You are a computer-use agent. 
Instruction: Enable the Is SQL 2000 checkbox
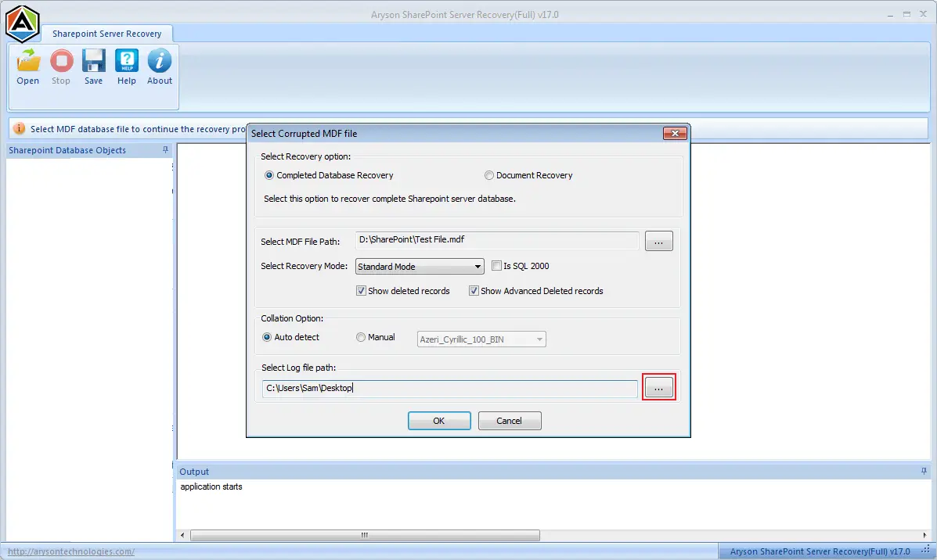point(496,266)
